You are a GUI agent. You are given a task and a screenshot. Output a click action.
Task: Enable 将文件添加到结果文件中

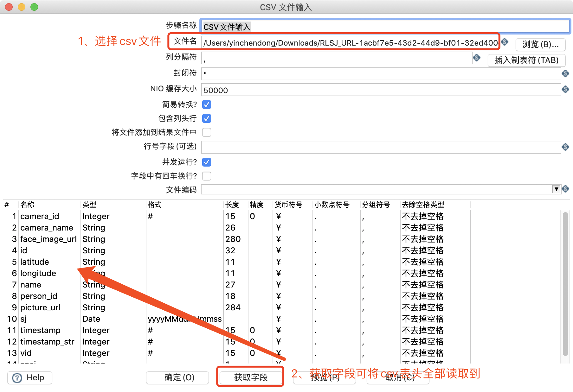point(206,132)
